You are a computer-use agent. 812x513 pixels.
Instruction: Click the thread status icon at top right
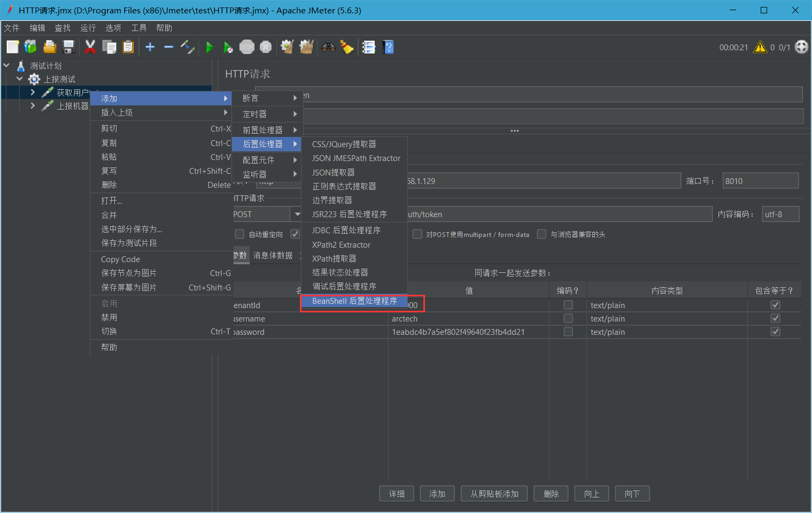pos(802,47)
